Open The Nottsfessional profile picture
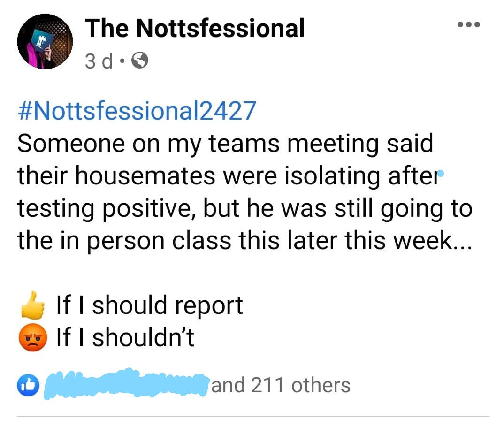 coord(45,41)
